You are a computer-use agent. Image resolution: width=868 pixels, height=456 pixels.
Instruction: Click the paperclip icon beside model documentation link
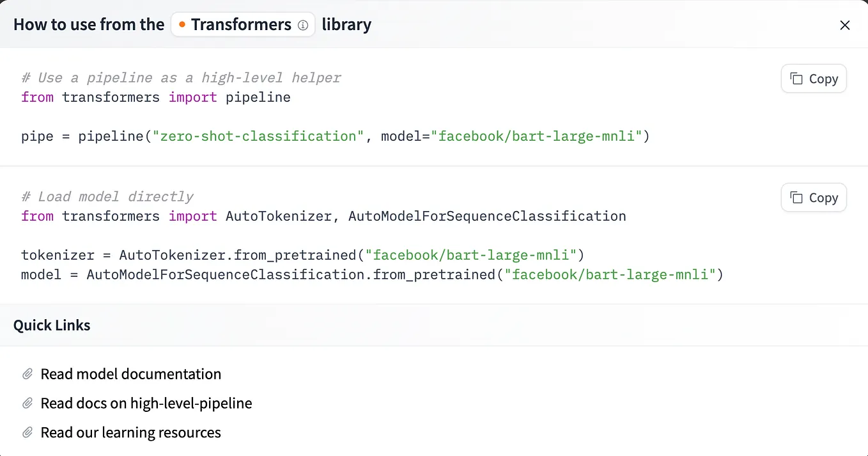click(27, 373)
